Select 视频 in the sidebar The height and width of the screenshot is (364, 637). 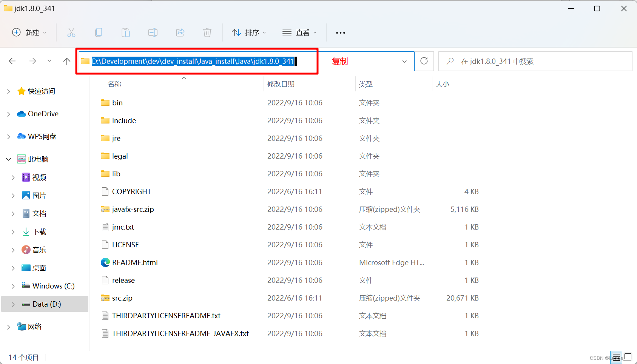click(39, 177)
